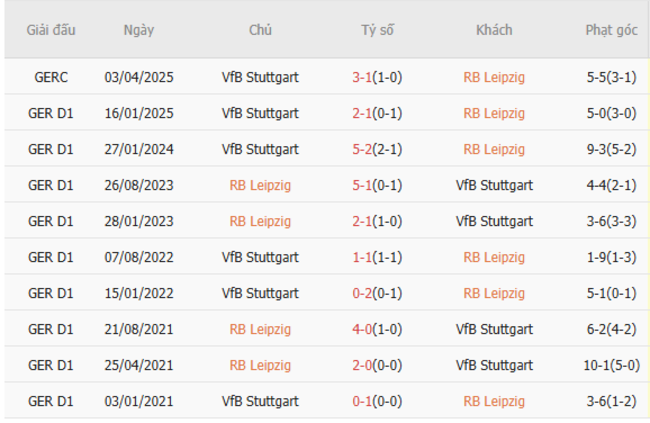Viewport: 650px width, 423px height.
Task: Select the 10-1 corner stat cell
Action: (611, 365)
